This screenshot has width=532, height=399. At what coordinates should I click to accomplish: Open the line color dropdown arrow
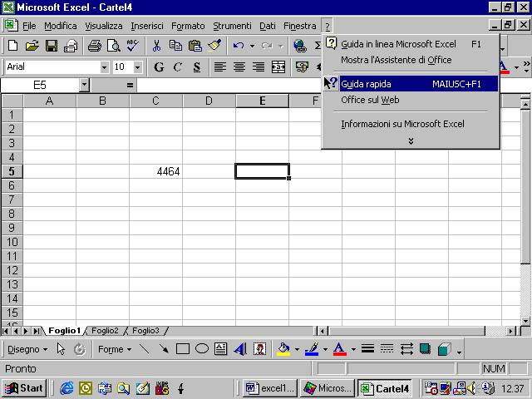click(x=325, y=349)
